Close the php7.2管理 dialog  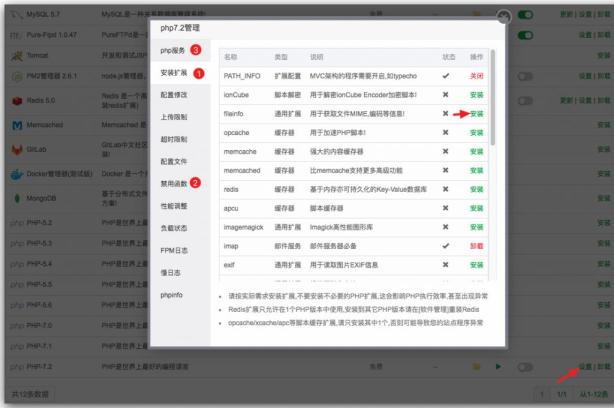[504, 17]
